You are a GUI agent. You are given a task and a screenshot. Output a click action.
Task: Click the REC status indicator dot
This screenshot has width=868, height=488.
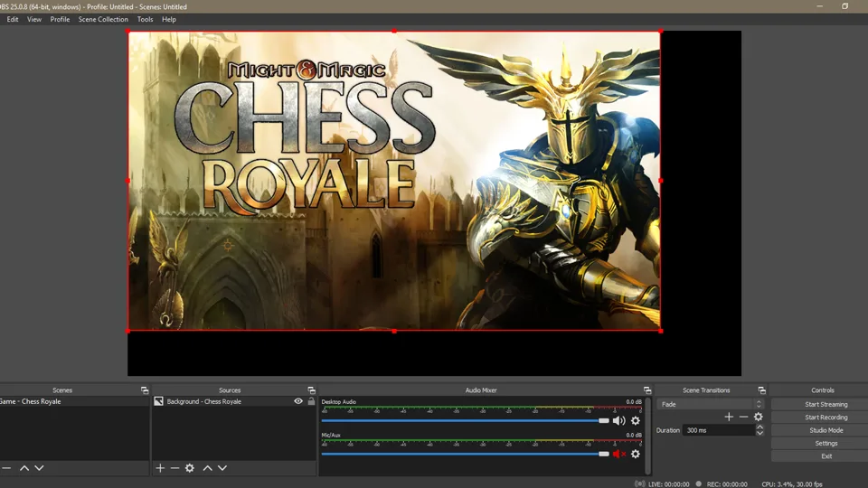click(x=699, y=483)
